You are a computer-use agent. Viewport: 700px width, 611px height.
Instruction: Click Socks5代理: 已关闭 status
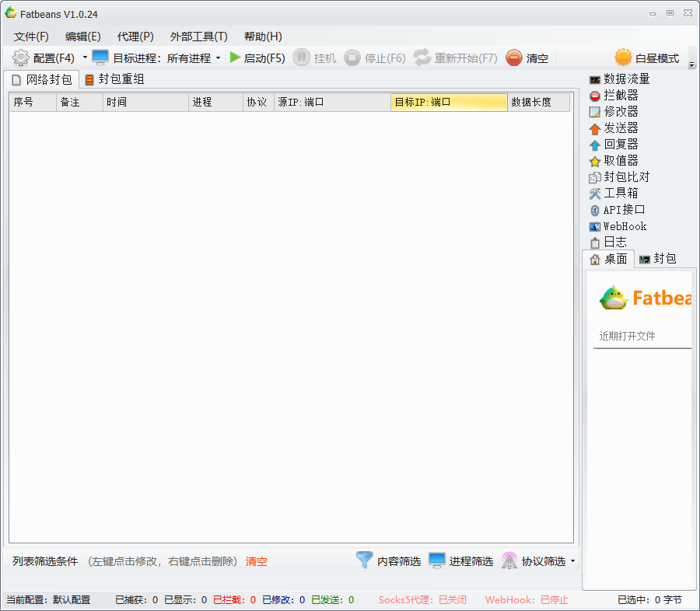point(422,600)
